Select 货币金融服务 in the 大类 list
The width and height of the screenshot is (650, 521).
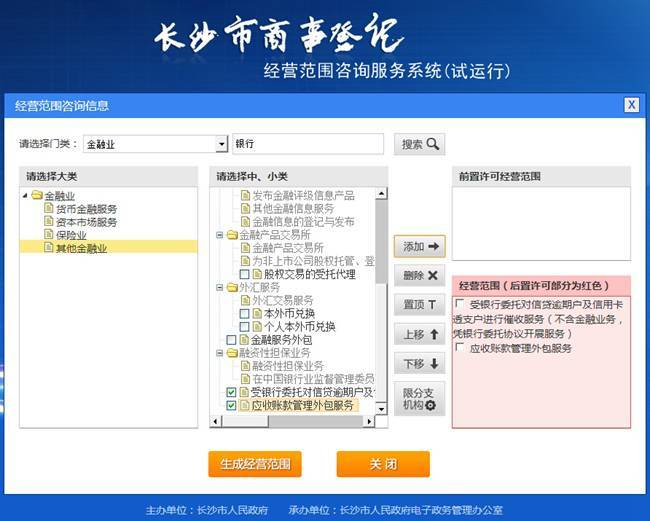tap(86, 209)
